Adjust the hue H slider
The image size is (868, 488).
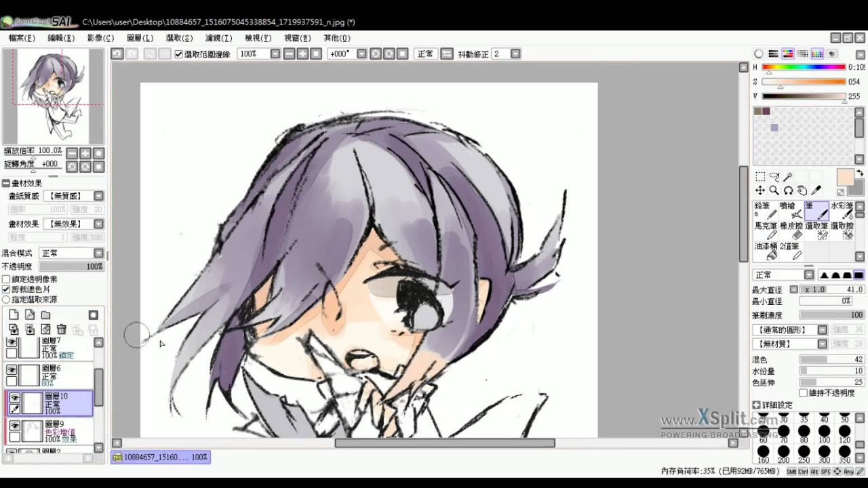[x=804, y=67]
